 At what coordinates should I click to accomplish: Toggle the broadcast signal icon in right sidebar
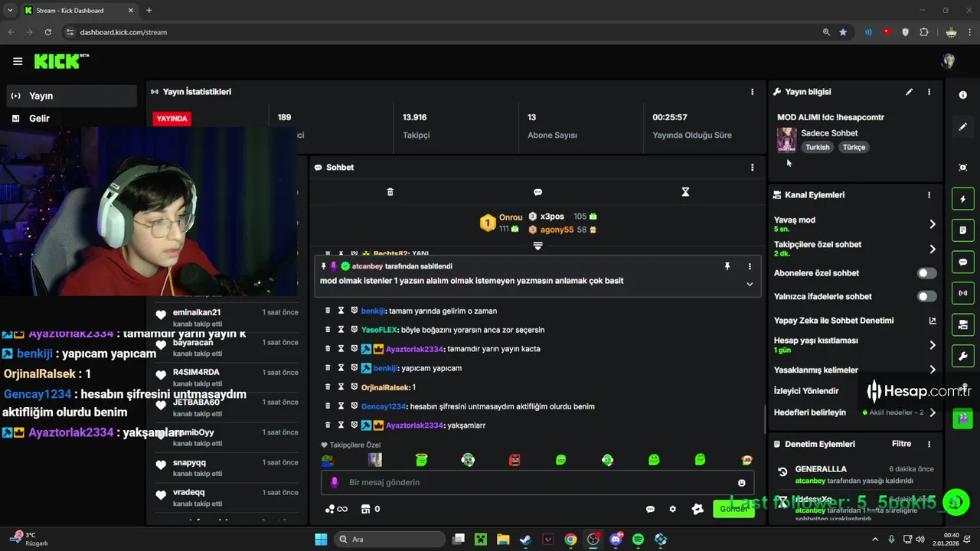(962, 293)
